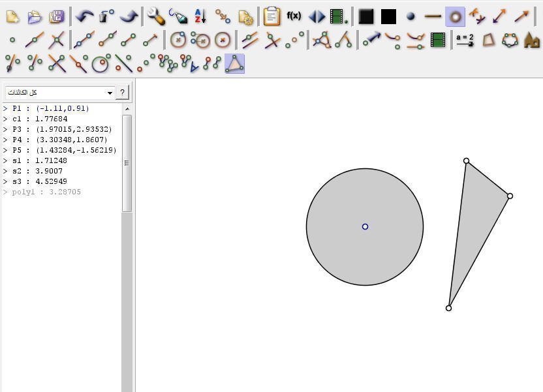The image size is (543, 392).
Task: Select the fixed-length segment tool
Action: coord(151,40)
